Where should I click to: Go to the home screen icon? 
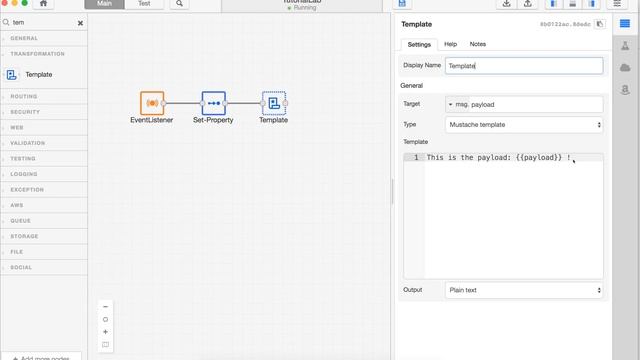43,4
